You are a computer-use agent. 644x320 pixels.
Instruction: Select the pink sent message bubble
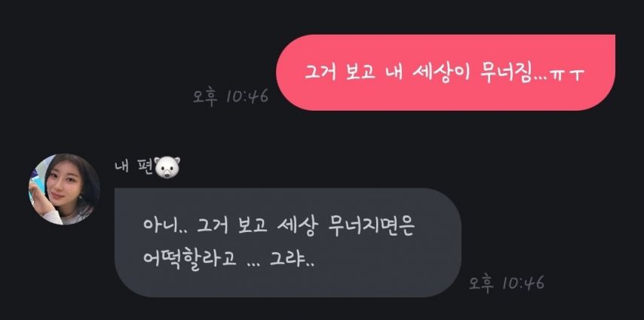click(445, 72)
